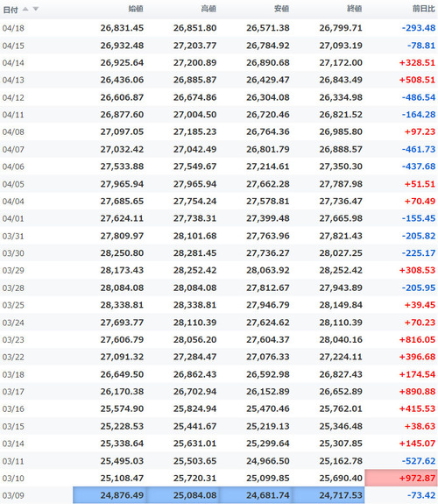Select the pink highlighted +972.87 cell
Viewport: 438px width, 504px height.
[x=401, y=478]
